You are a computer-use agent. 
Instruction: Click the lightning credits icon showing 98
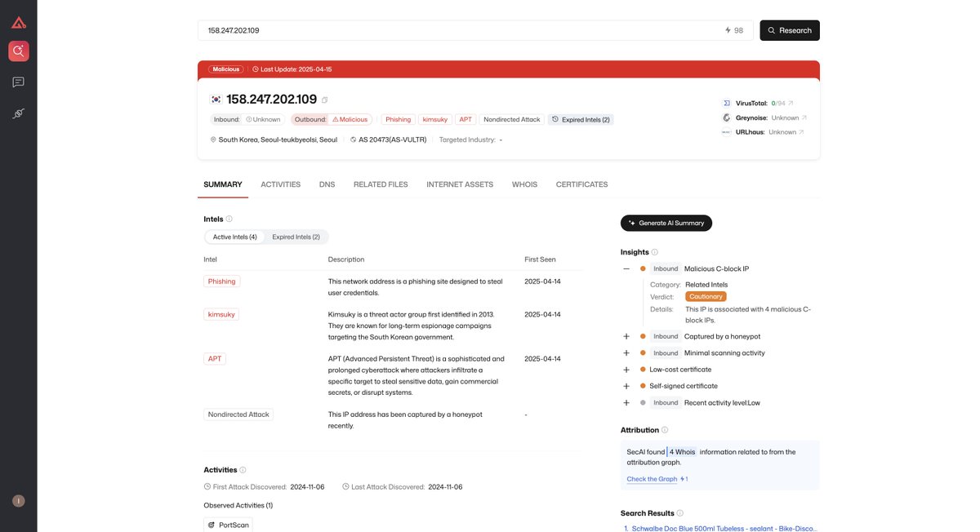click(728, 30)
